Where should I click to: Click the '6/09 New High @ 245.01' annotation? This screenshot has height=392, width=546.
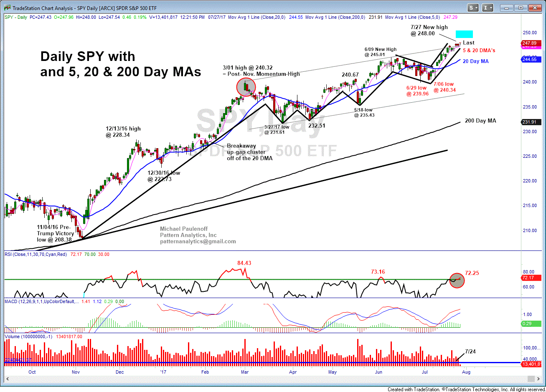[x=381, y=52]
